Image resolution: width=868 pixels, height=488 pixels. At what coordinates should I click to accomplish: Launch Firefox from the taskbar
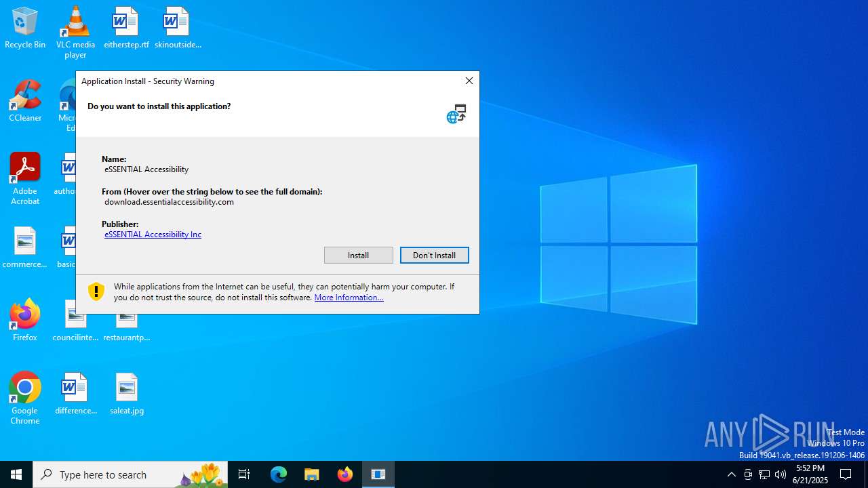344,474
